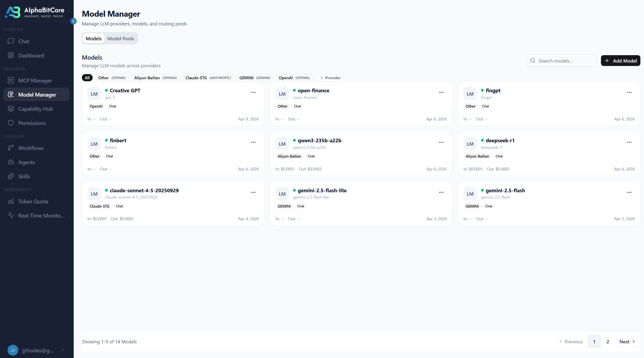Open the options menu on Creative GPT card

pyautogui.click(x=253, y=92)
